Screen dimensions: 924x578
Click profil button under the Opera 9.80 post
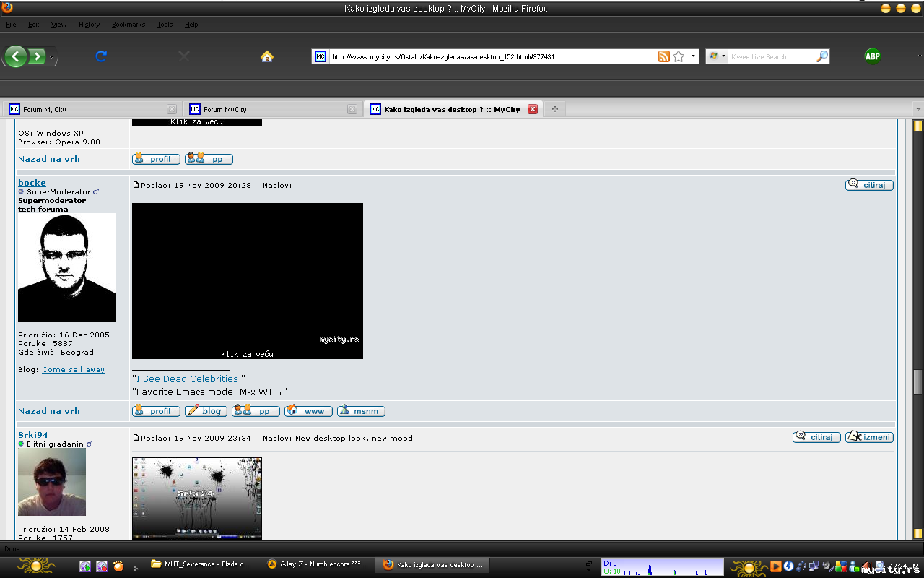[156, 159]
